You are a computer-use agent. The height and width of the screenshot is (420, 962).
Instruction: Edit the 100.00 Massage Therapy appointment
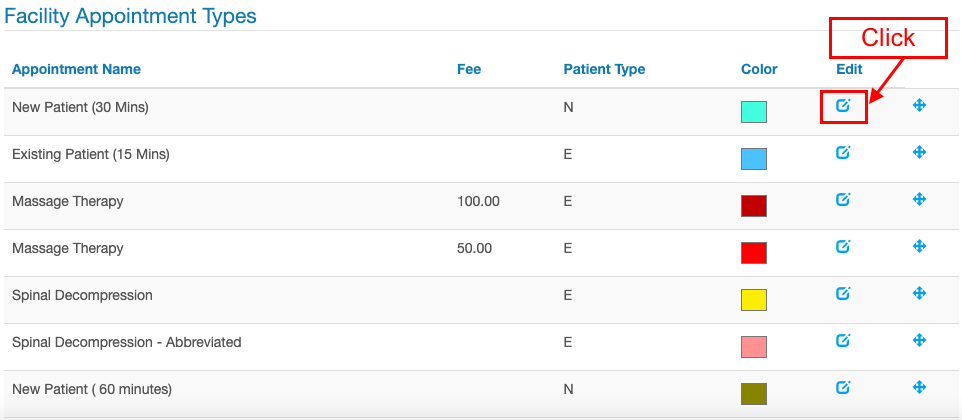pos(843,199)
